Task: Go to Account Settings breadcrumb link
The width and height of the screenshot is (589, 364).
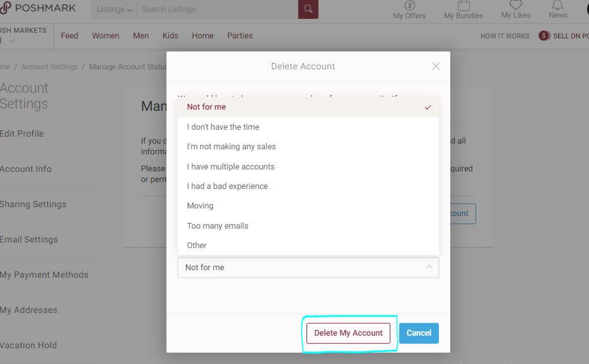Action: click(x=50, y=67)
